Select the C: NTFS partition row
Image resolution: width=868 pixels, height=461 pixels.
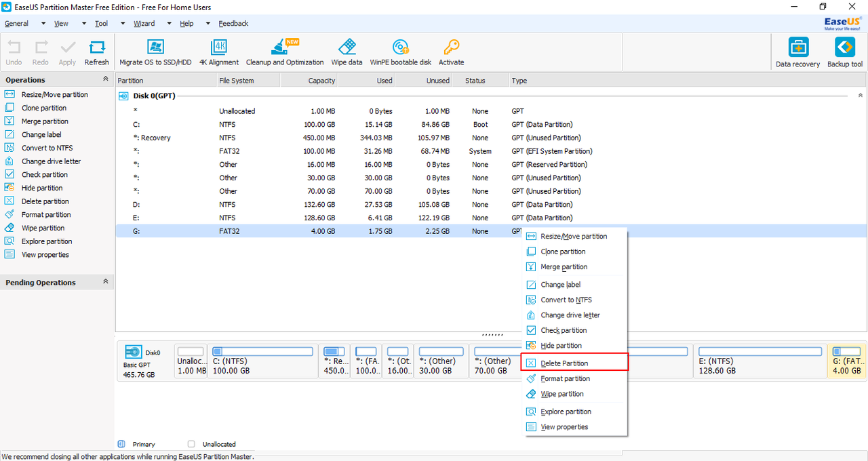pyautogui.click(x=491, y=125)
